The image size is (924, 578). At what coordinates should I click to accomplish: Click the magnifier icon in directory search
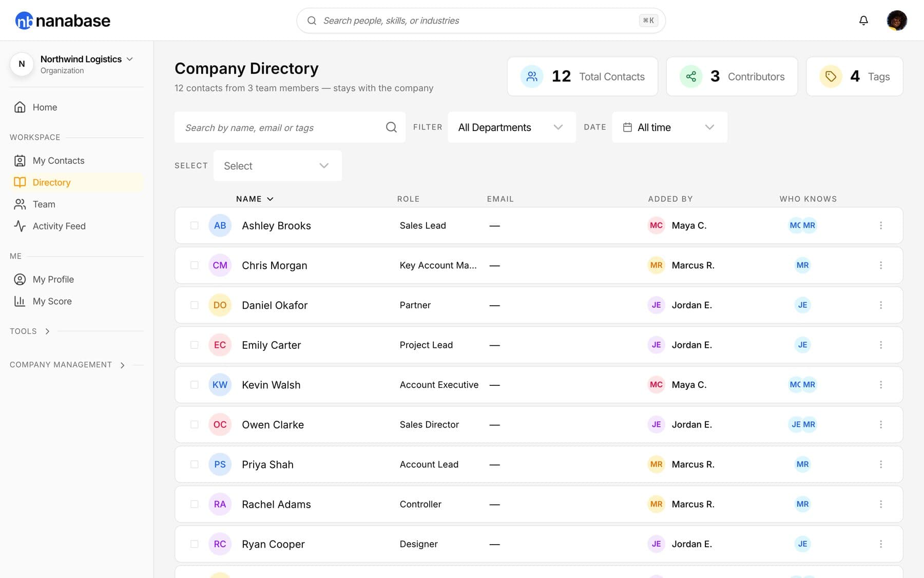391,127
